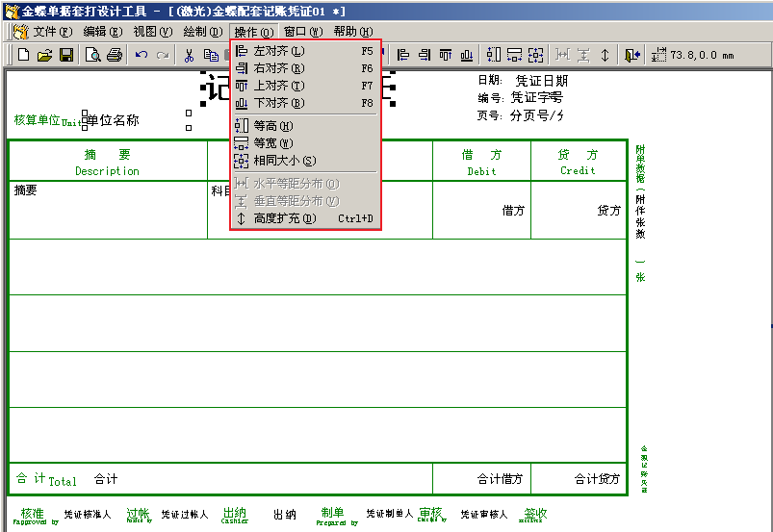Click the Print icon in toolbar

[x=115, y=55]
